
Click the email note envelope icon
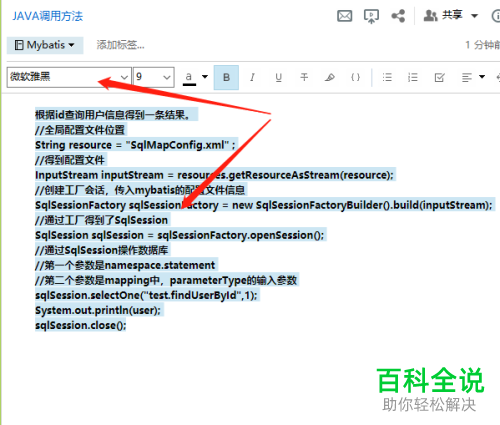pyautogui.click(x=344, y=16)
